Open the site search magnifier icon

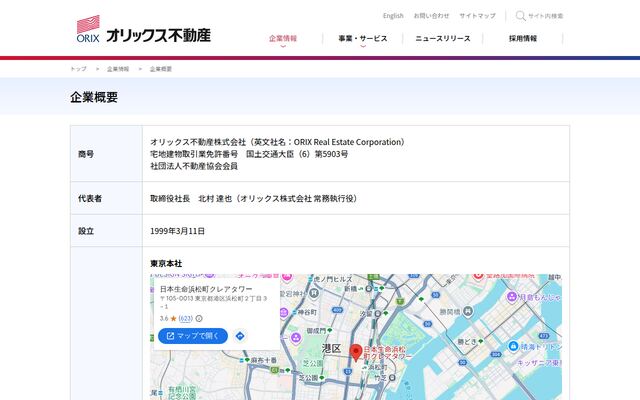pos(520,16)
